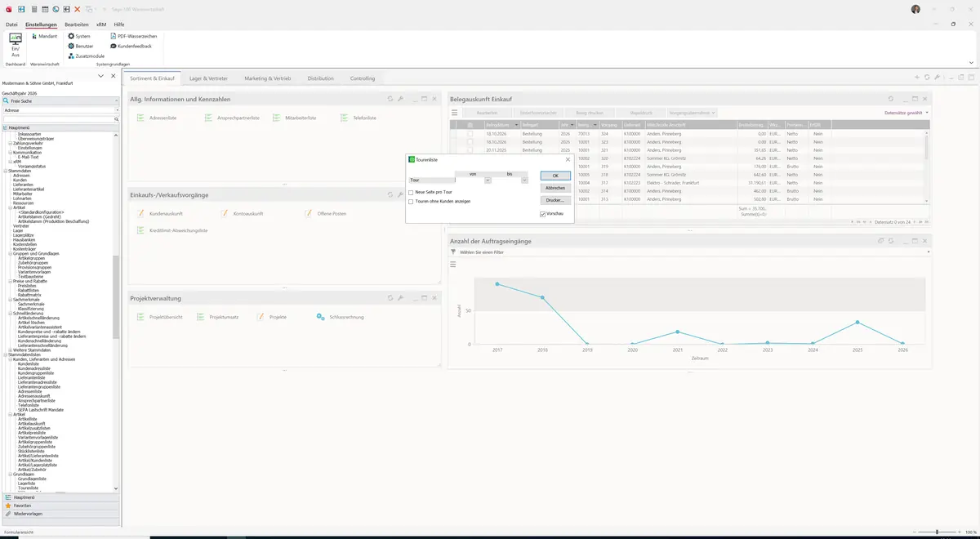This screenshot has width=980, height=539.
Task: Open the calendar from quick access toolbar
Action: (44, 9)
